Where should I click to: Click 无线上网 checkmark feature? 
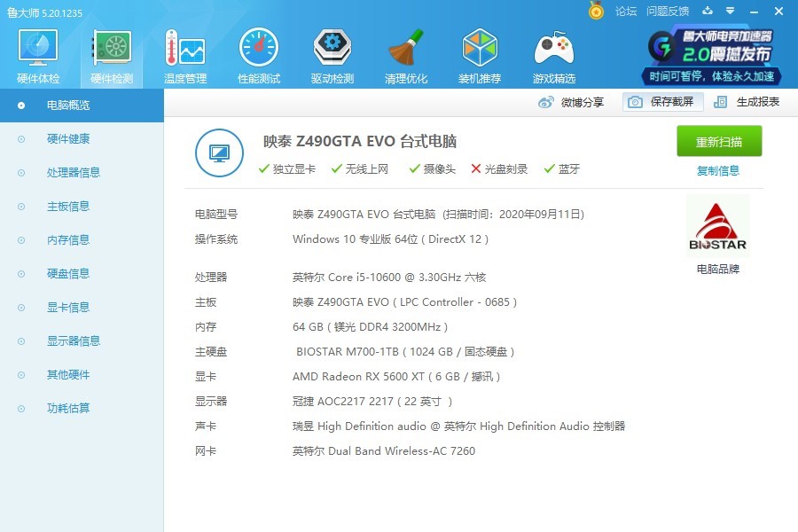(360, 169)
